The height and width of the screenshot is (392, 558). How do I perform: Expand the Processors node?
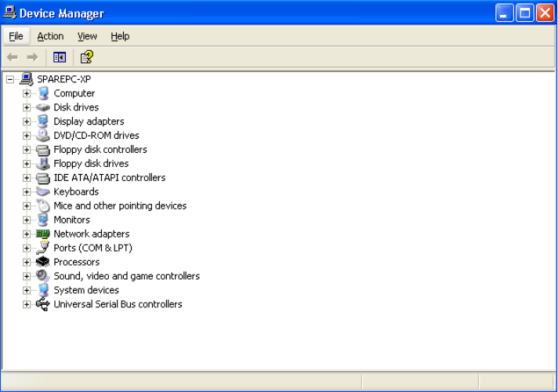27,262
